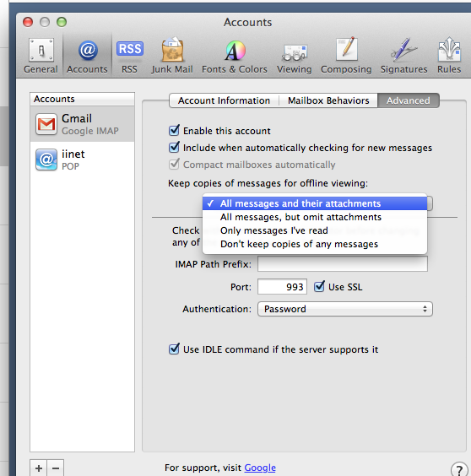This screenshot has width=471, height=476.
Task: Open Fonts & Colors preferences
Action: 235,56
